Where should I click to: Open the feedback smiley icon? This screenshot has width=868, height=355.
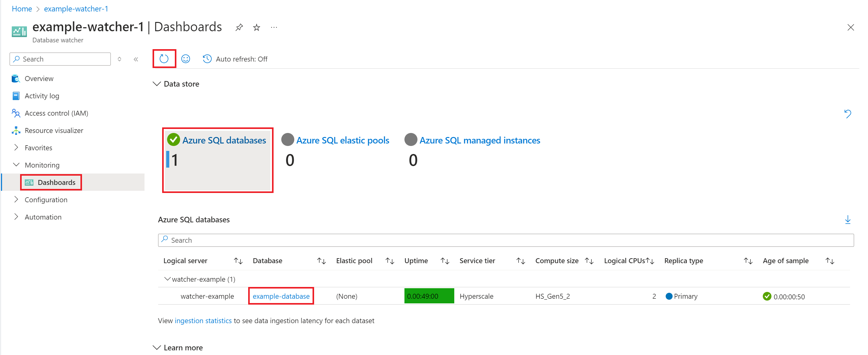tap(186, 59)
